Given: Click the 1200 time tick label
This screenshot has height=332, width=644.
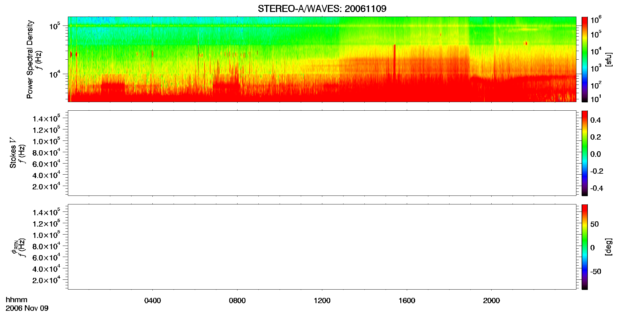Looking at the screenshot, I should 322,301.
